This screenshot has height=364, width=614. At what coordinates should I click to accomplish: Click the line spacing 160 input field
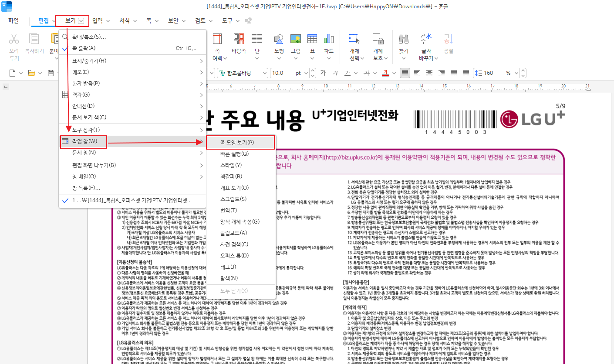[493, 73]
